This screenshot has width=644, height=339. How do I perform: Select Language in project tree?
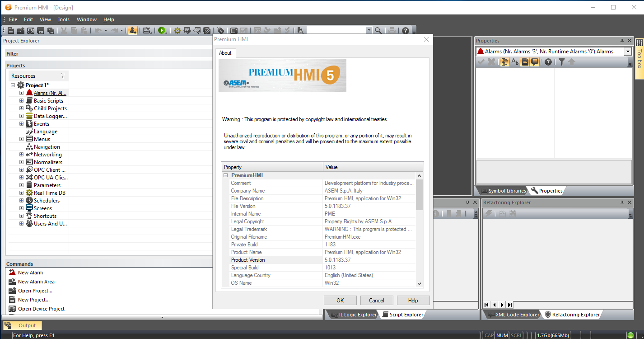click(46, 131)
